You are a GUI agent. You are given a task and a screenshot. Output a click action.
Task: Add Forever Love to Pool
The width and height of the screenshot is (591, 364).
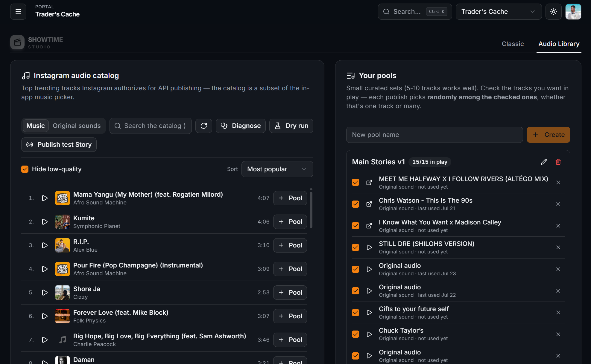click(290, 316)
